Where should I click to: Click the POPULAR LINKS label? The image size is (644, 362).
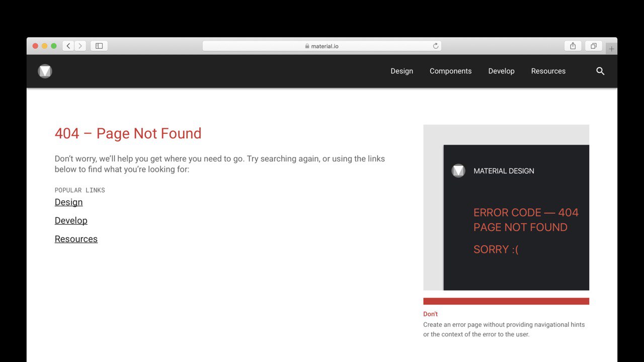click(x=79, y=190)
